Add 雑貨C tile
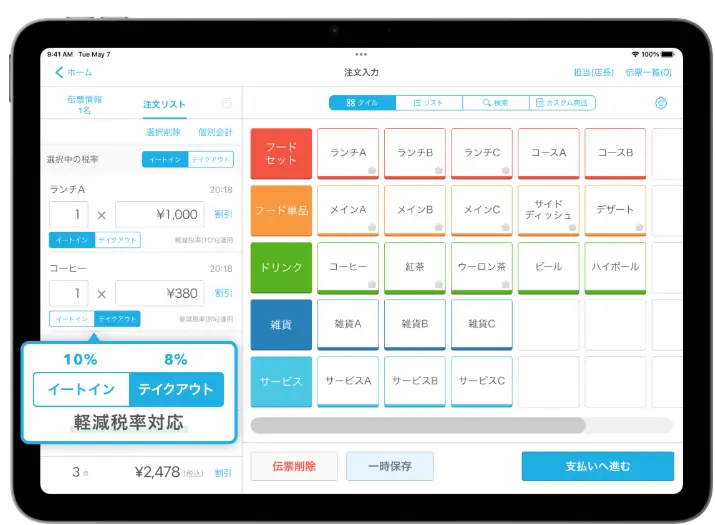715x525 pixels. [x=482, y=325]
